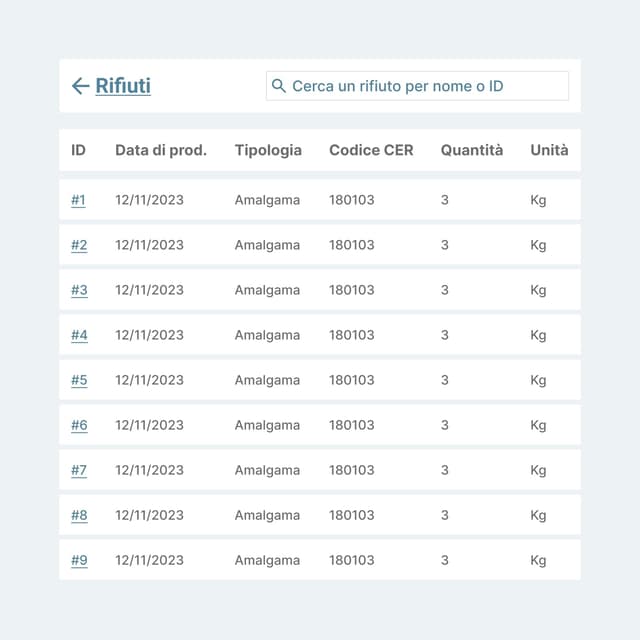Click the Unità column header
The width and height of the screenshot is (640, 640).
(549, 150)
